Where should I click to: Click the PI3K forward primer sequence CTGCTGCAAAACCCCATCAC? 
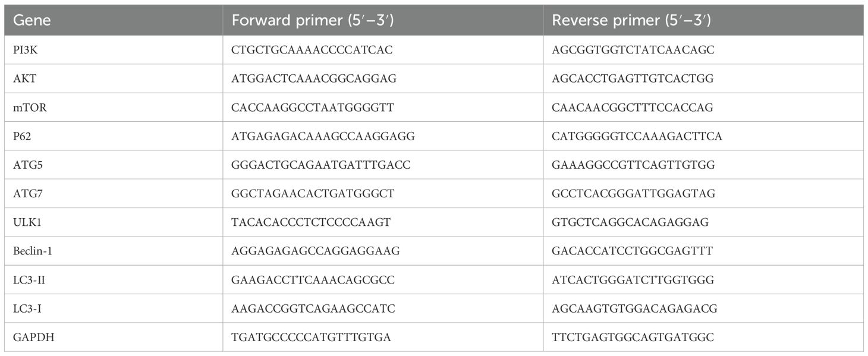click(x=312, y=50)
